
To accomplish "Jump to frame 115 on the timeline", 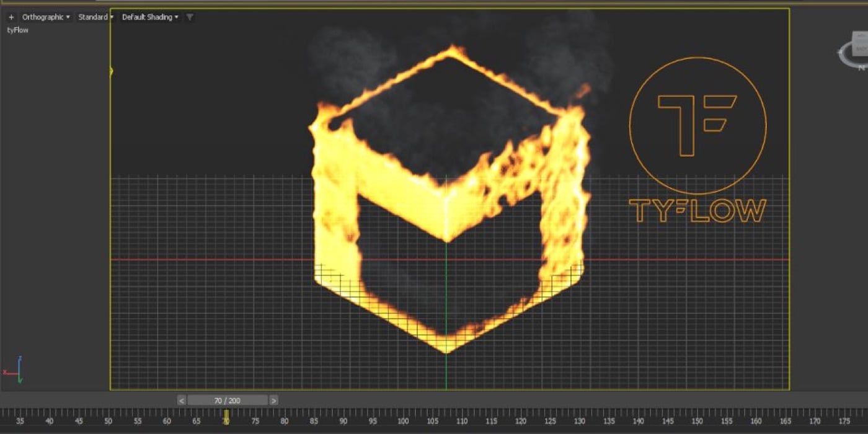I will [x=491, y=422].
